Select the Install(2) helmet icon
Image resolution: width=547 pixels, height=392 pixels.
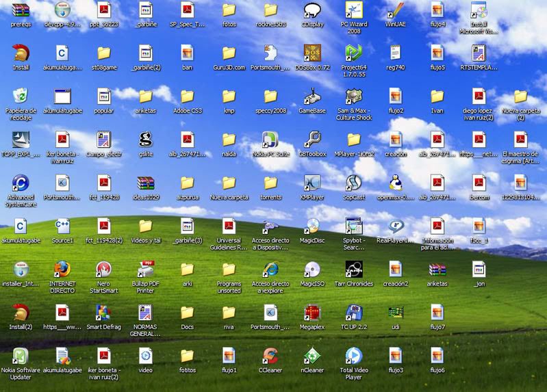pos(21,313)
